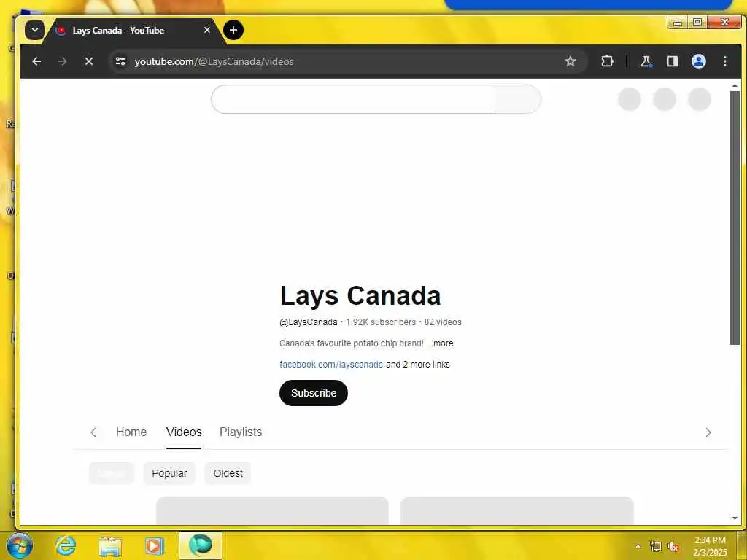Bookmark this page with the star icon
The height and width of the screenshot is (560, 747).
pyautogui.click(x=570, y=61)
